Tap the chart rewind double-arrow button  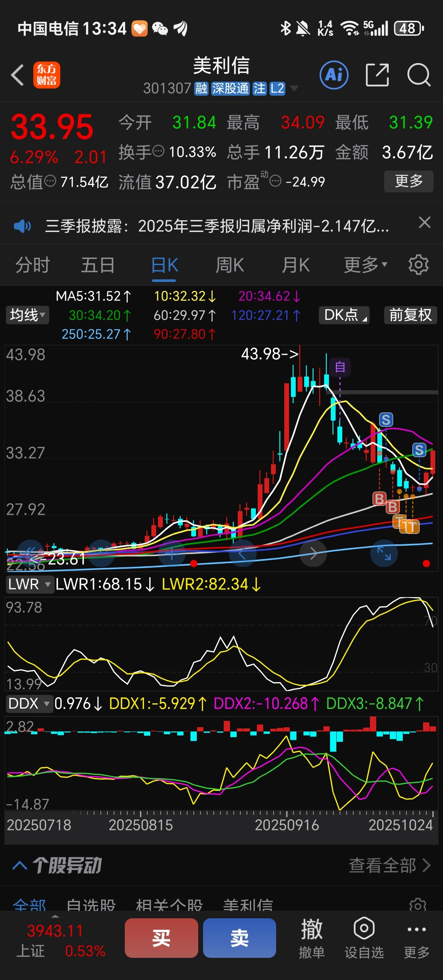[30, 553]
